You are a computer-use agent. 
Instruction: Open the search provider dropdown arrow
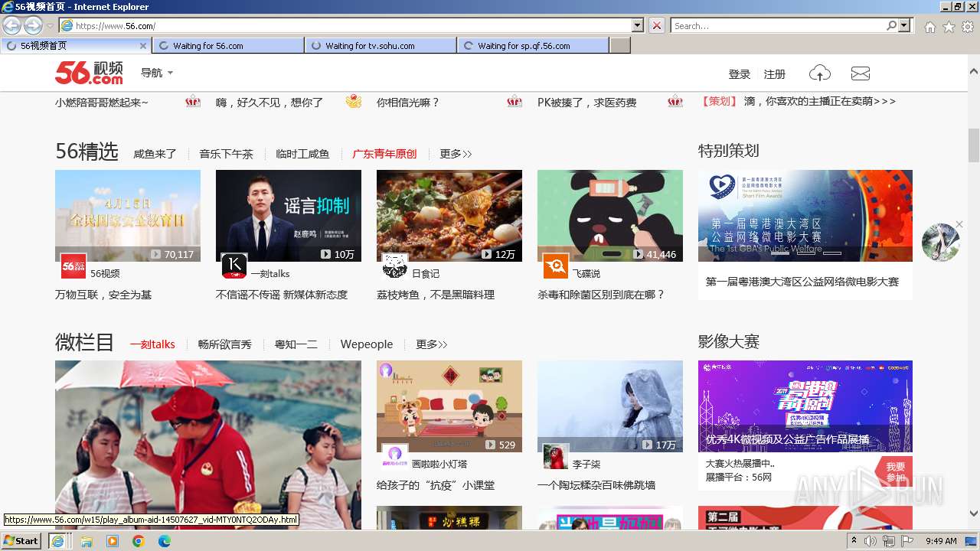coord(905,25)
